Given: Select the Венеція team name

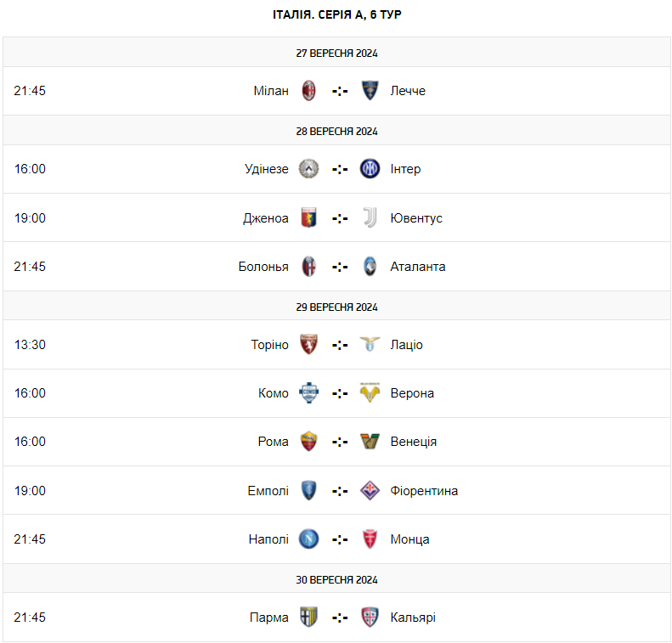Looking at the screenshot, I should [414, 442].
